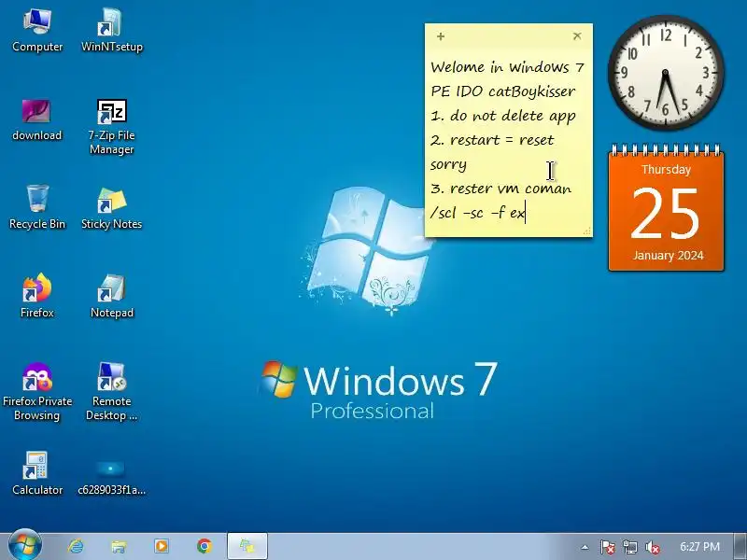The width and height of the screenshot is (747, 560).
Task: Select the Firefox Private Browsing shortcut
Action: coord(37,391)
